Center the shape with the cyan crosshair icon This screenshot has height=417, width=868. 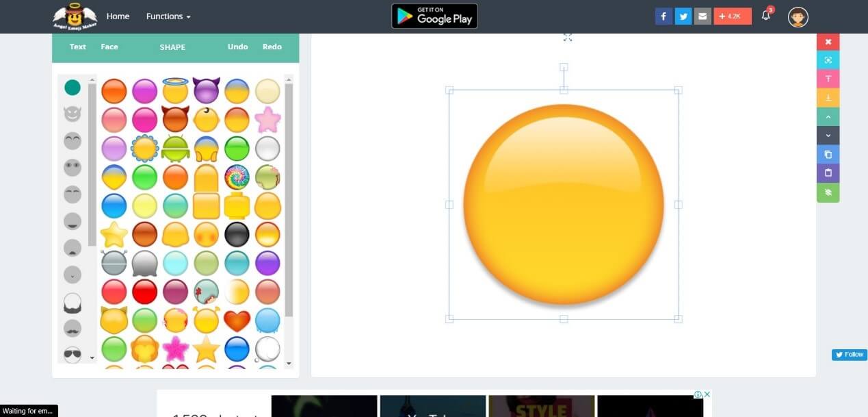click(x=828, y=60)
